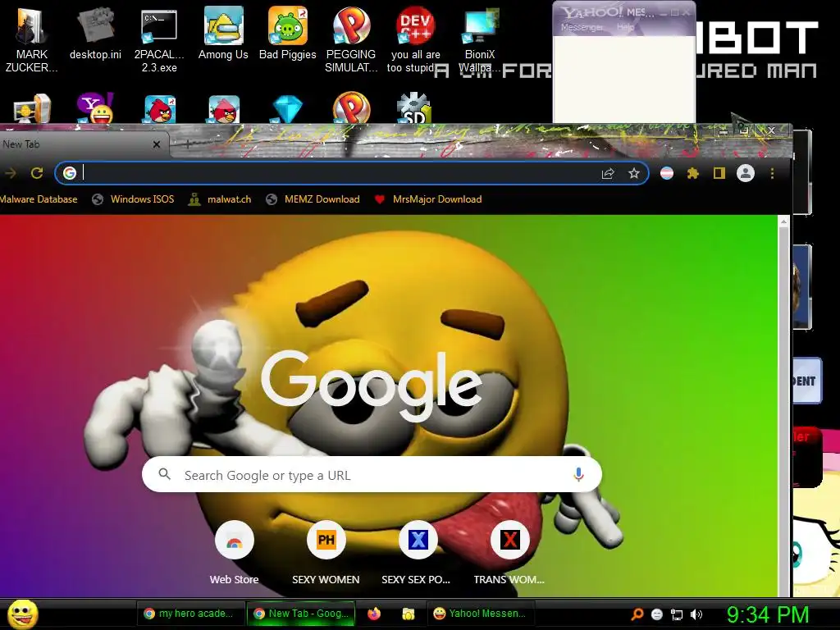Select the blue diamond gem desktop icon

point(288,109)
